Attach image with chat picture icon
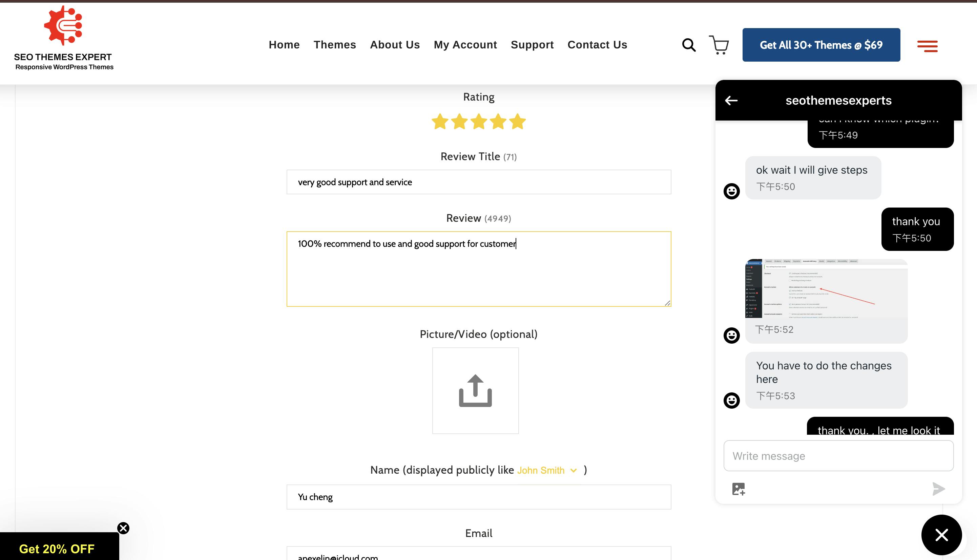The height and width of the screenshot is (560, 977). pyautogui.click(x=739, y=489)
